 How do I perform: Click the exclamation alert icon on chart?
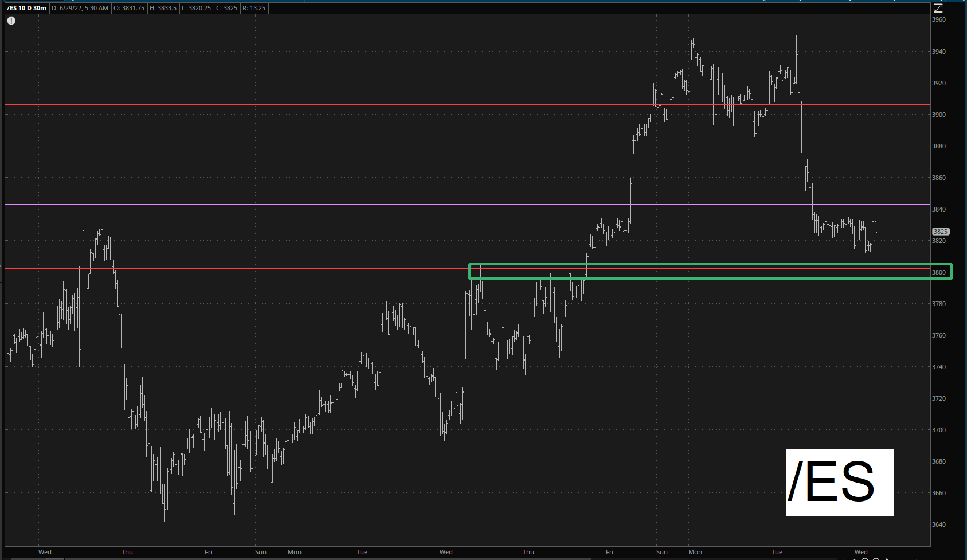click(x=11, y=21)
